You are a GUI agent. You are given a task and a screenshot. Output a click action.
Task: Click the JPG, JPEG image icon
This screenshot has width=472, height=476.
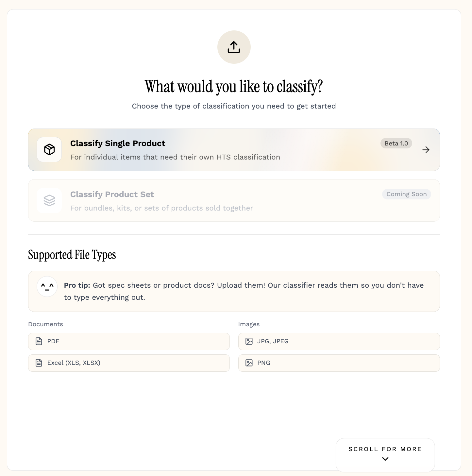click(x=249, y=341)
